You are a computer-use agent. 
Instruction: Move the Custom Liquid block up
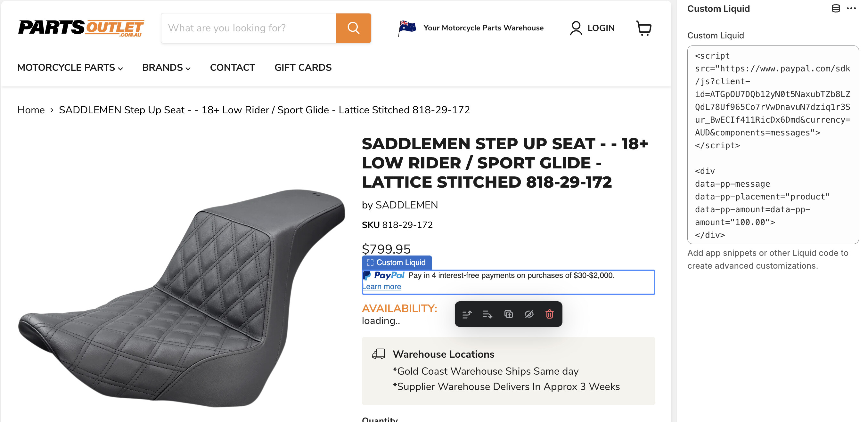click(467, 314)
